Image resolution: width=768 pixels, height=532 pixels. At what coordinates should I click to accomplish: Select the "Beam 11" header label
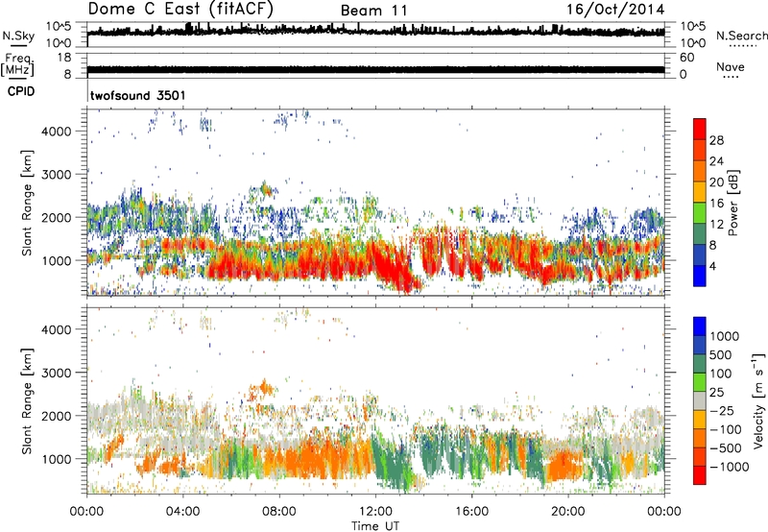pyautogui.click(x=374, y=11)
